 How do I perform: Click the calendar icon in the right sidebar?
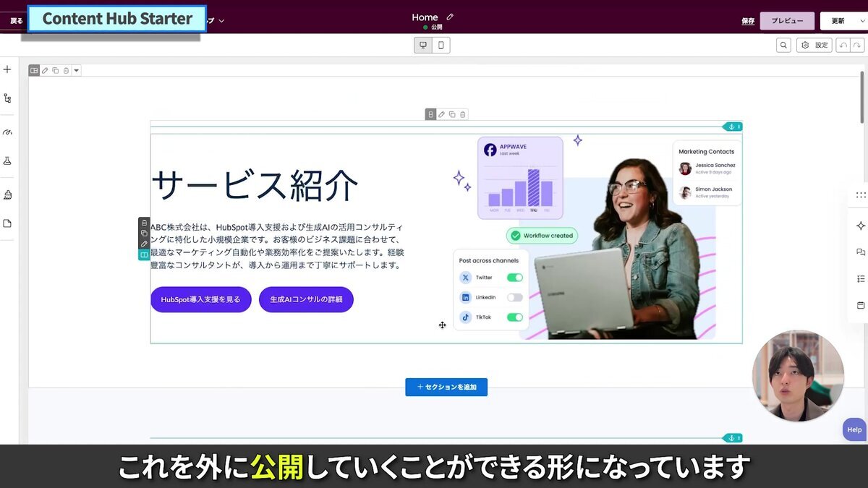click(x=860, y=305)
